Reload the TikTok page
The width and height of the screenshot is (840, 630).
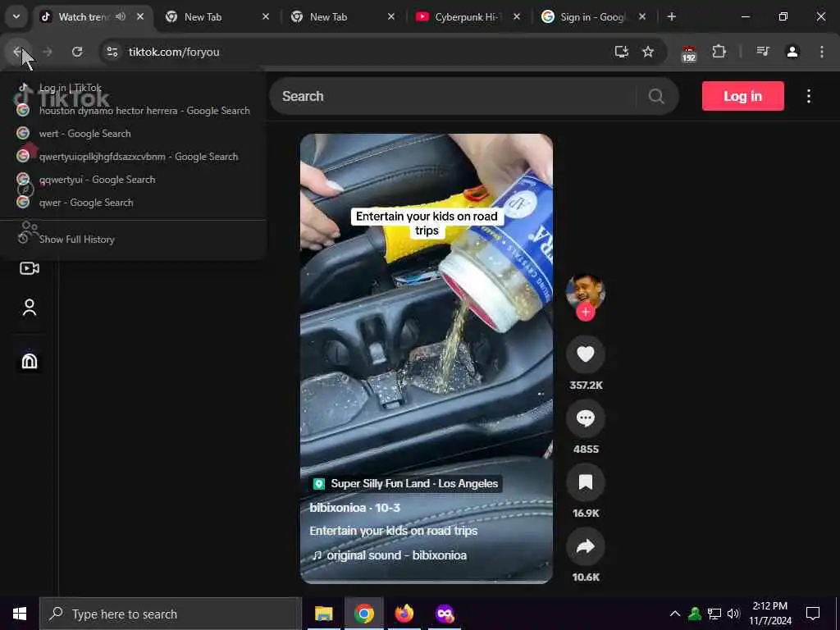77,52
